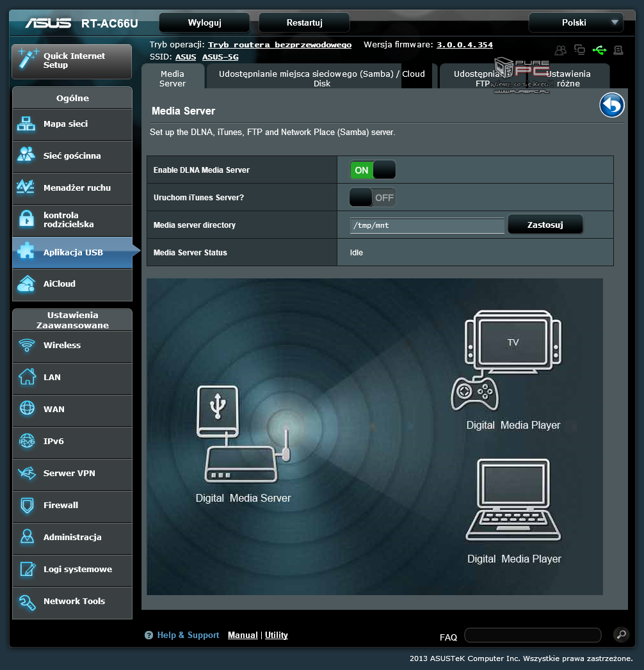This screenshot has width=644, height=670.
Task: Open Menadżer ruchu from the sidebar
Action: tap(72, 188)
